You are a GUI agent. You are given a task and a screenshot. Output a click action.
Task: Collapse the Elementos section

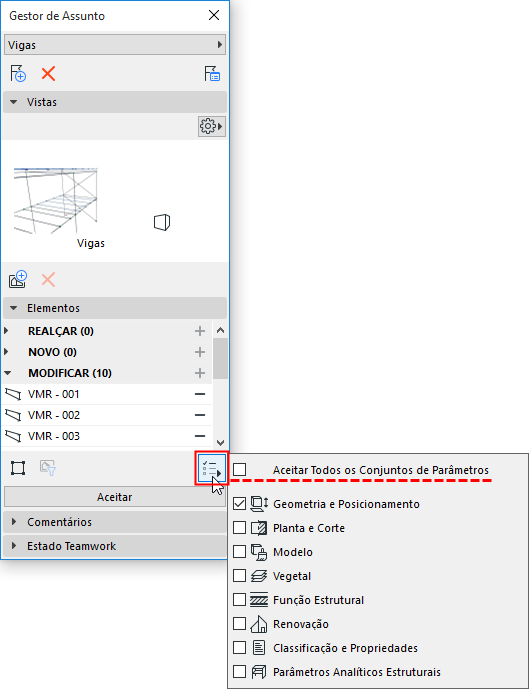pyautogui.click(x=14, y=308)
